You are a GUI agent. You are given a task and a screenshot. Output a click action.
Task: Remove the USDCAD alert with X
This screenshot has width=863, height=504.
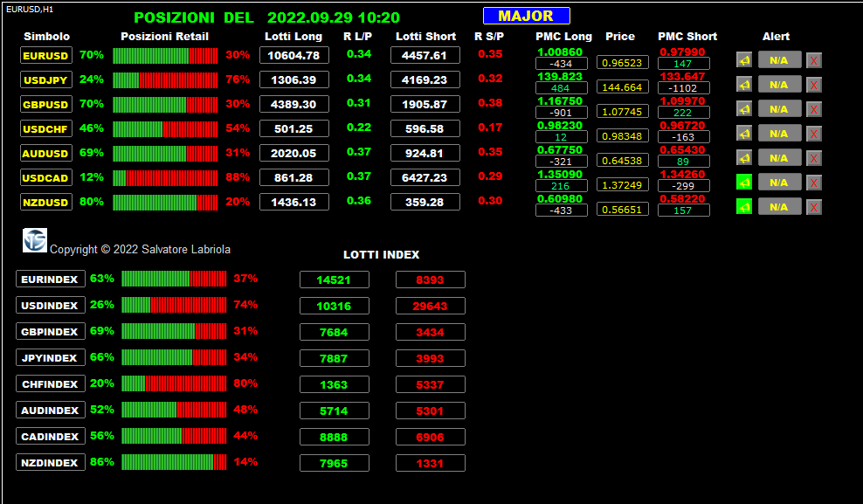[814, 183]
